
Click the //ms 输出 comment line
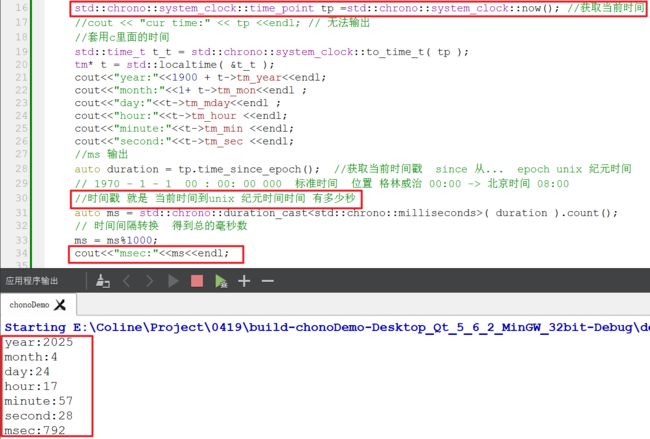(x=101, y=154)
